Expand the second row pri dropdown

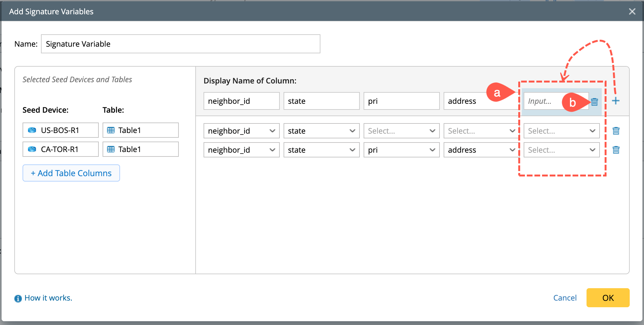(x=401, y=150)
